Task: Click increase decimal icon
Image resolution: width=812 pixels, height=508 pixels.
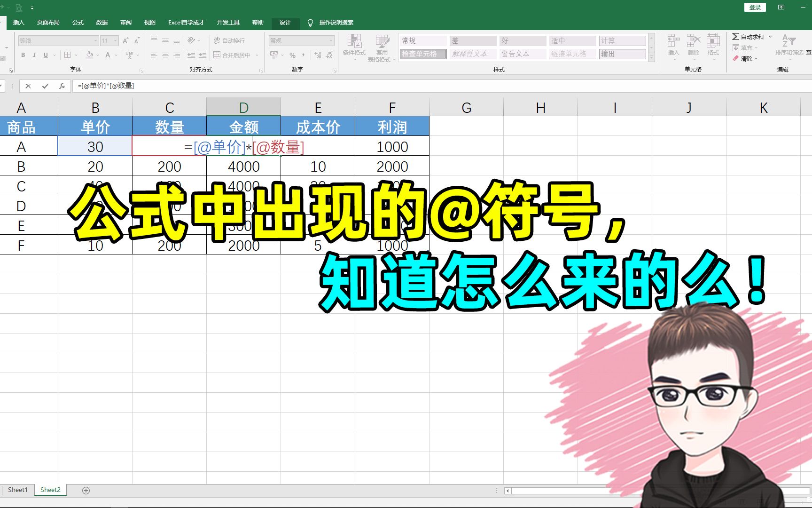Action: point(318,55)
